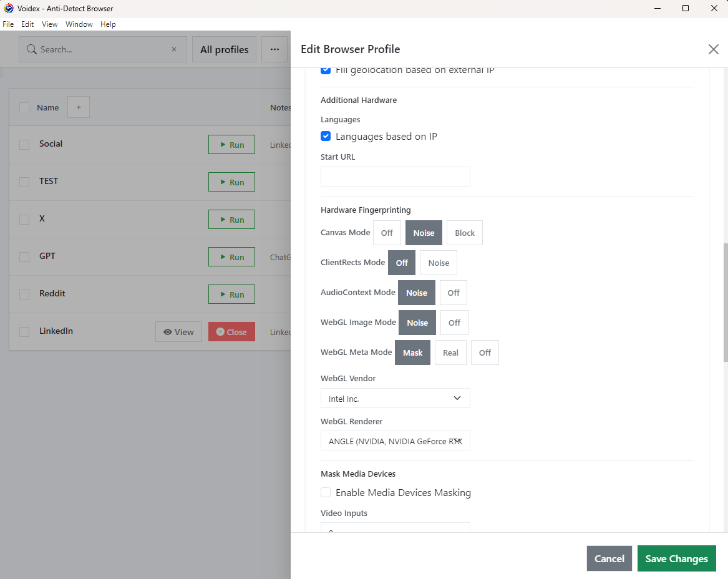This screenshot has height=579, width=728.
Task: Uncheck Languages based on IP
Action: point(326,136)
